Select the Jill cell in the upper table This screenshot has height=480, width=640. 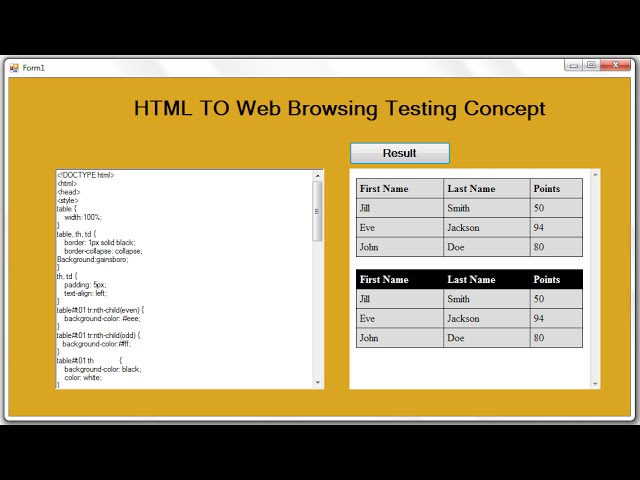click(399, 208)
